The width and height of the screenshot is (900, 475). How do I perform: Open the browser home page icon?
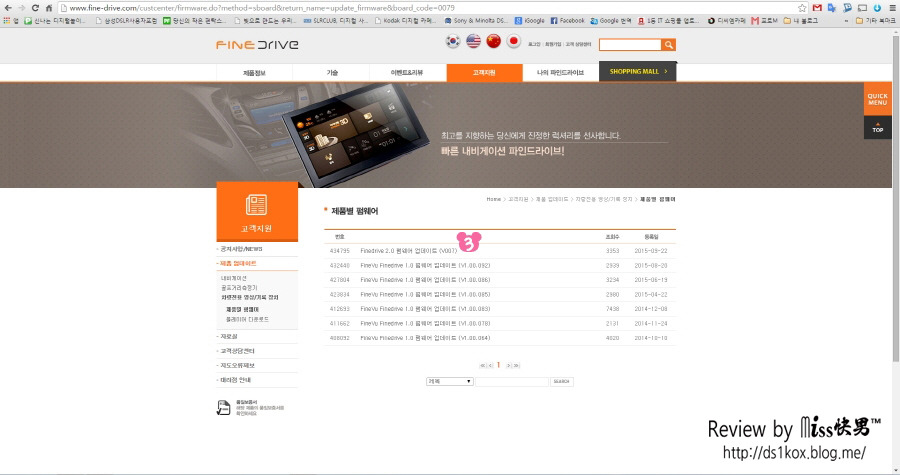49,8
